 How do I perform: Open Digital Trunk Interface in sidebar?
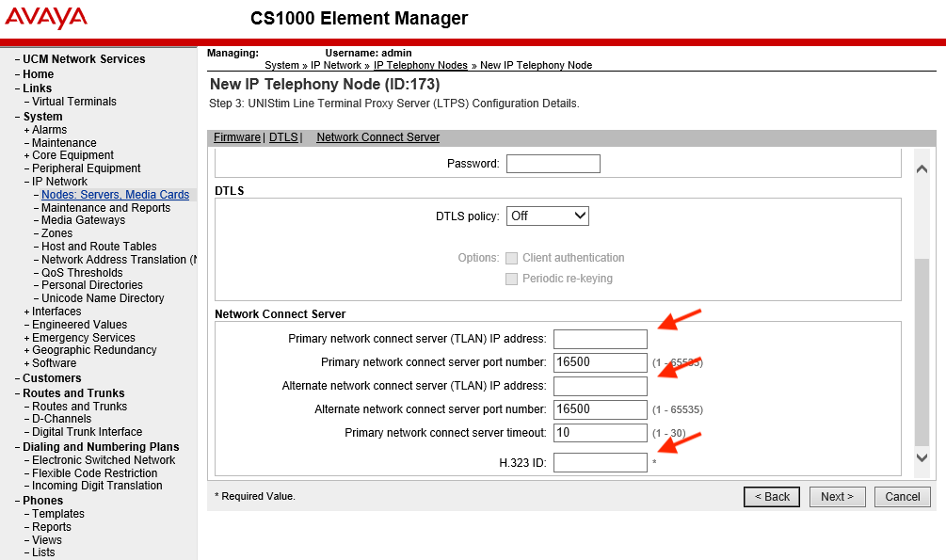pos(87,432)
